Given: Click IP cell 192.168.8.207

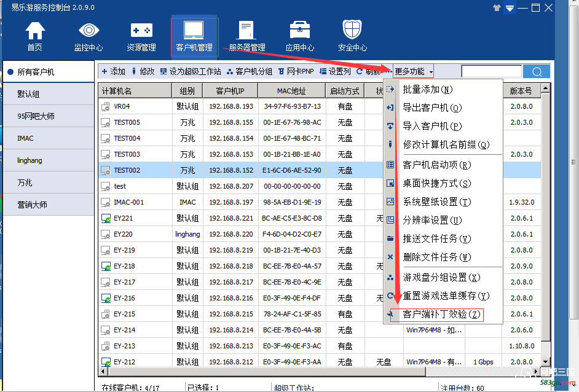Looking at the screenshot, I should tap(231, 186).
